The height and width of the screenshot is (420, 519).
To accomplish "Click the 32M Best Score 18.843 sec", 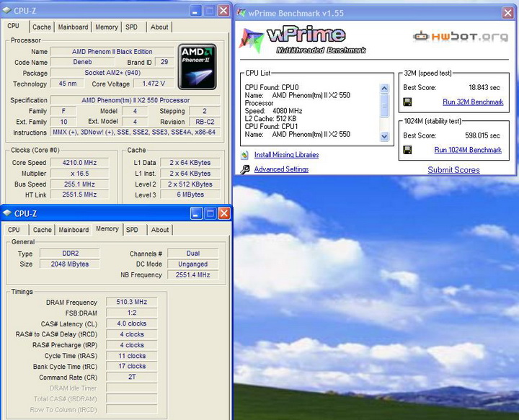I will [484, 88].
